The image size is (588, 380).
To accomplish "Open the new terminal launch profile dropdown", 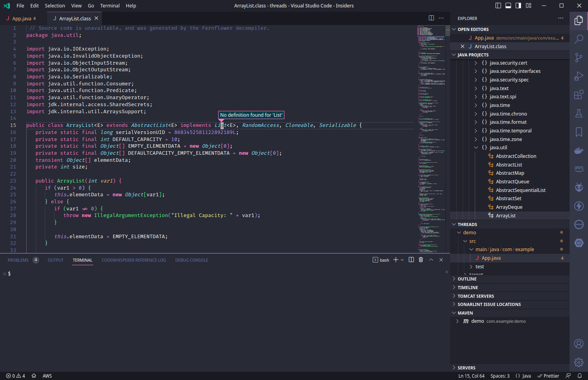I will [x=402, y=260].
